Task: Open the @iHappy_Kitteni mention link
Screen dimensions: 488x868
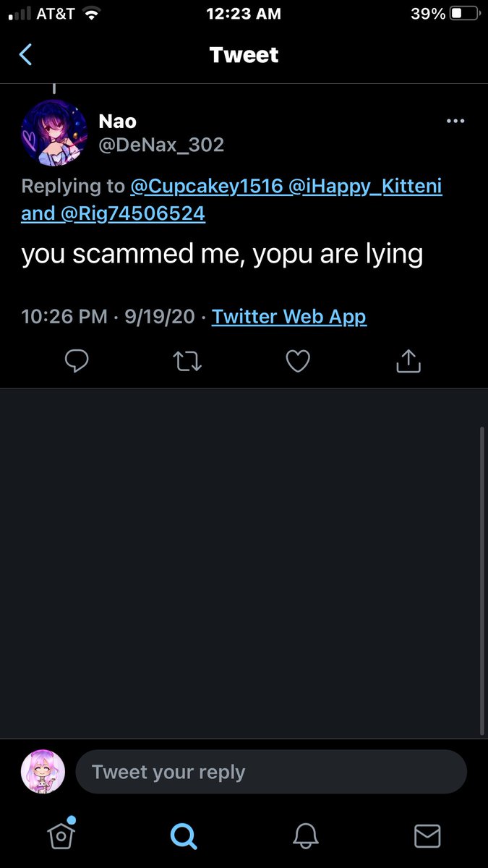Action: click(365, 187)
